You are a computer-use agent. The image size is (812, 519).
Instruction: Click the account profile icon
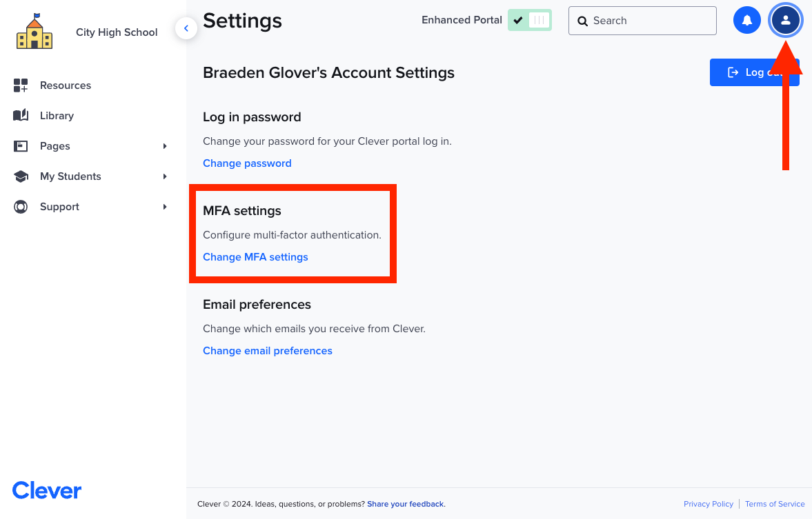click(785, 20)
